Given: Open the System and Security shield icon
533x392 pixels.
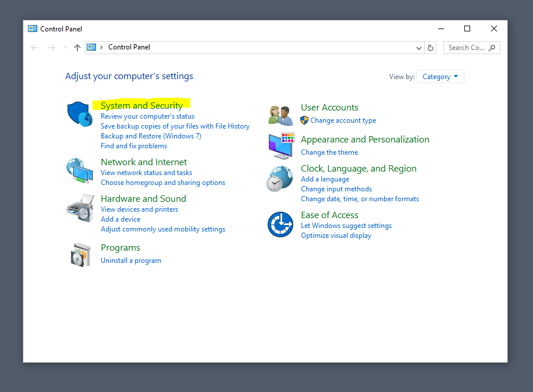Looking at the screenshot, I should pyautogui.click(x=80, y=114).
